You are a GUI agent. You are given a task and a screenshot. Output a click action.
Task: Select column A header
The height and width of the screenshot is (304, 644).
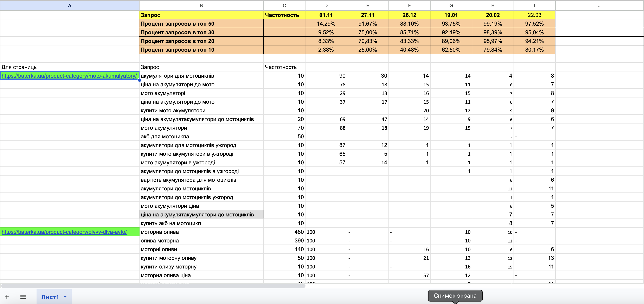pos(70,6)
